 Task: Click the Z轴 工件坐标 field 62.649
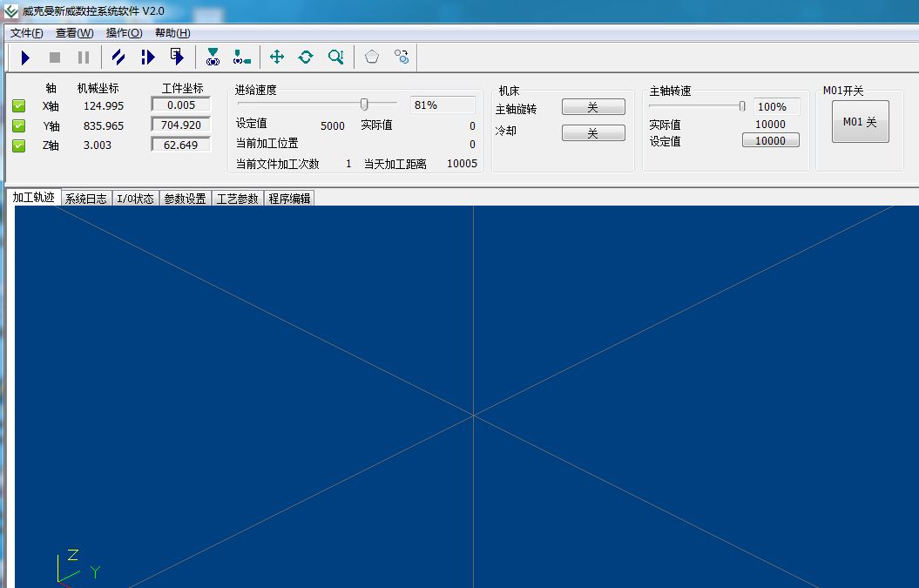coord(181,145)
